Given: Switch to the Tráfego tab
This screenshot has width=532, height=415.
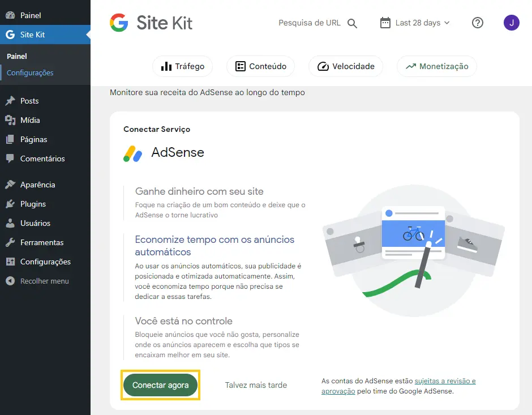Looking at the screenshot, I should [183, 66].
